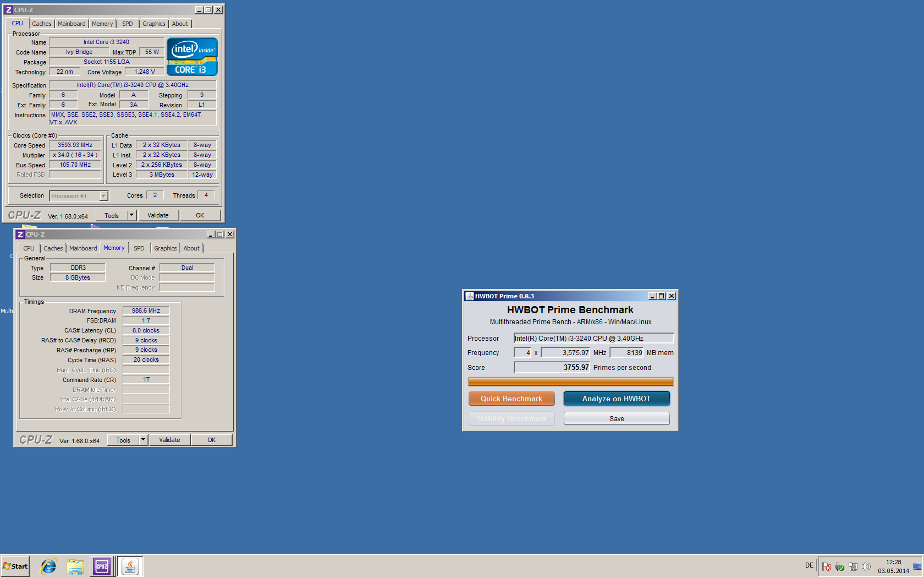The image size is (924, 578).
Task: Click Command Rate value 1T
Action: (x=146, y=380)
